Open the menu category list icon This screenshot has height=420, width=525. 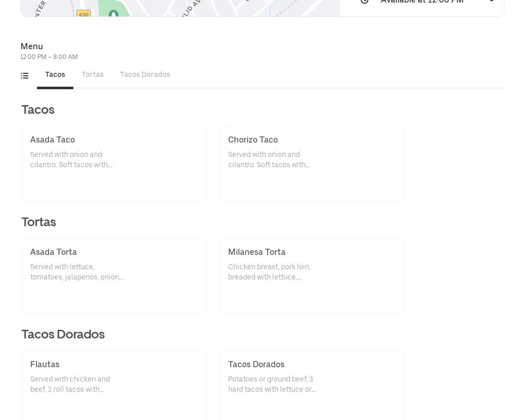25,76
